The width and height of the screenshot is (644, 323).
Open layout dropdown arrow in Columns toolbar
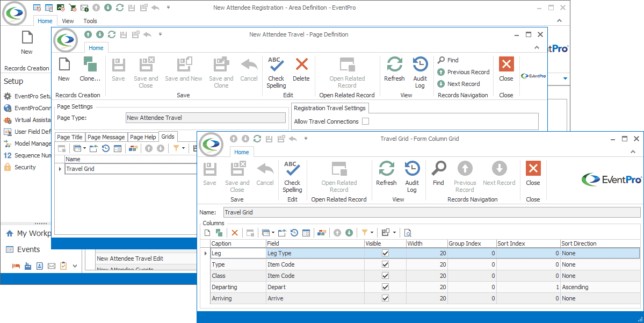click(x=394, y=233)
